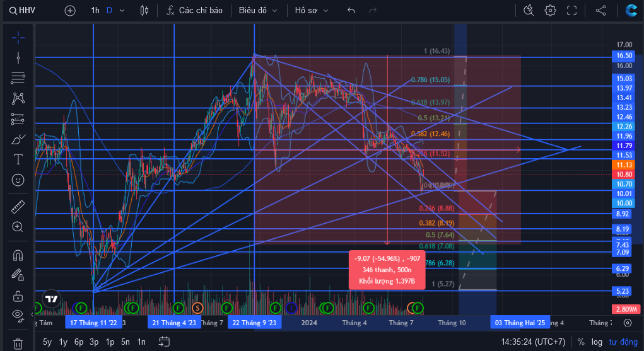Open the emoji icons tool
Screen dimensions: 644x351
(18, 180)
